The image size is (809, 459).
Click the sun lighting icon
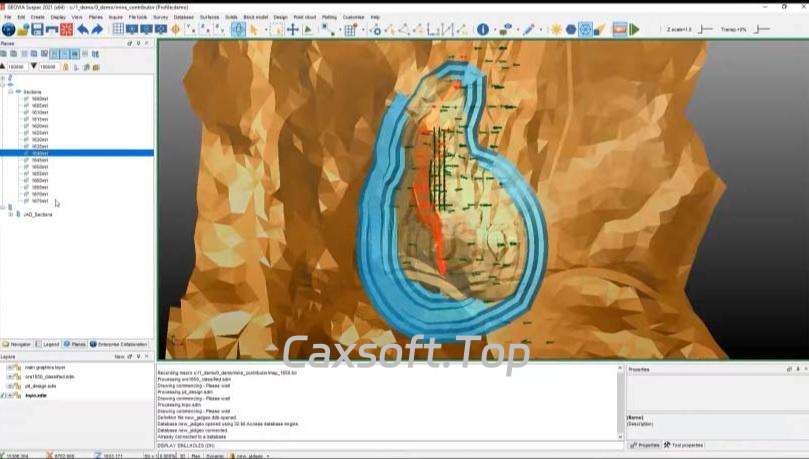tap(555, 30)
